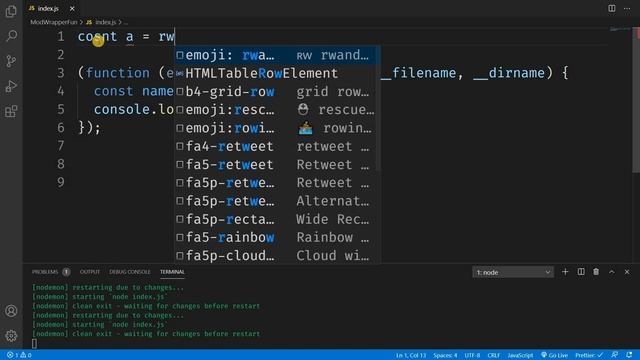The height and width of the screenshot is (360, 640).
Task: Click errors and warnings status indicator
Action: 19,355
